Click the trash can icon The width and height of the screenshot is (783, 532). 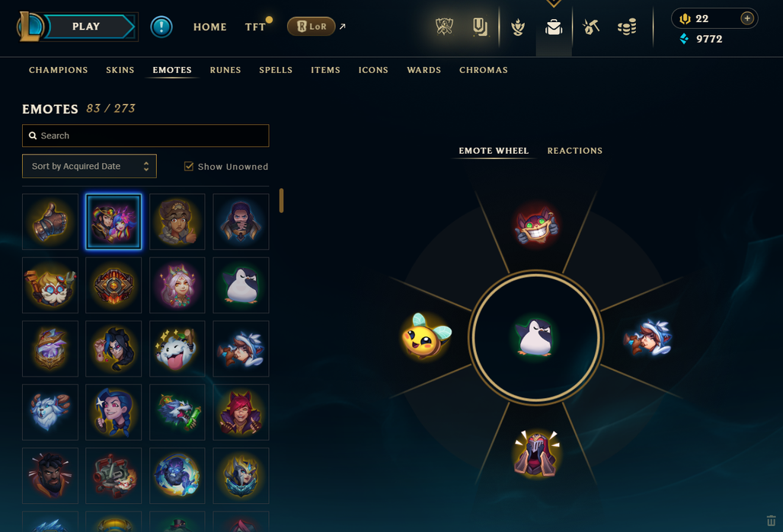pyautogui.click(x=771, y=521)
